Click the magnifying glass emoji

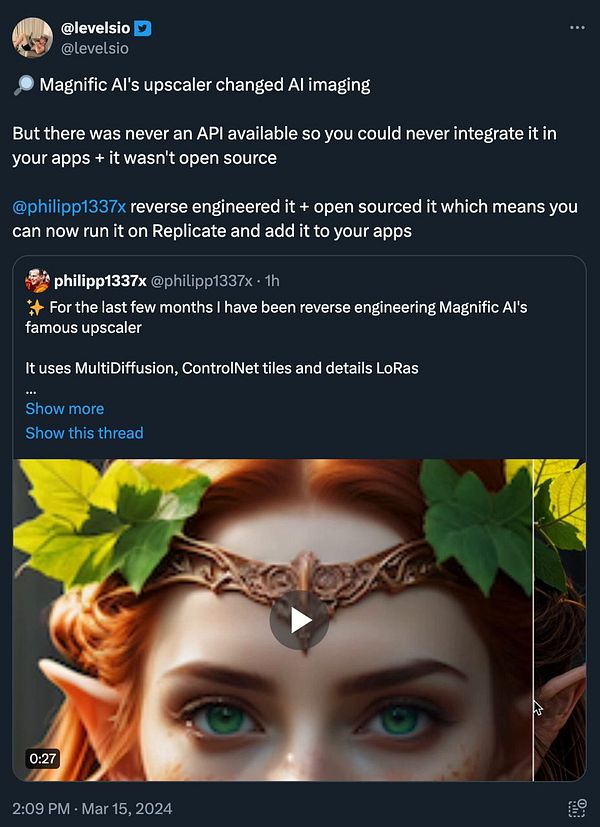point(23,85)
